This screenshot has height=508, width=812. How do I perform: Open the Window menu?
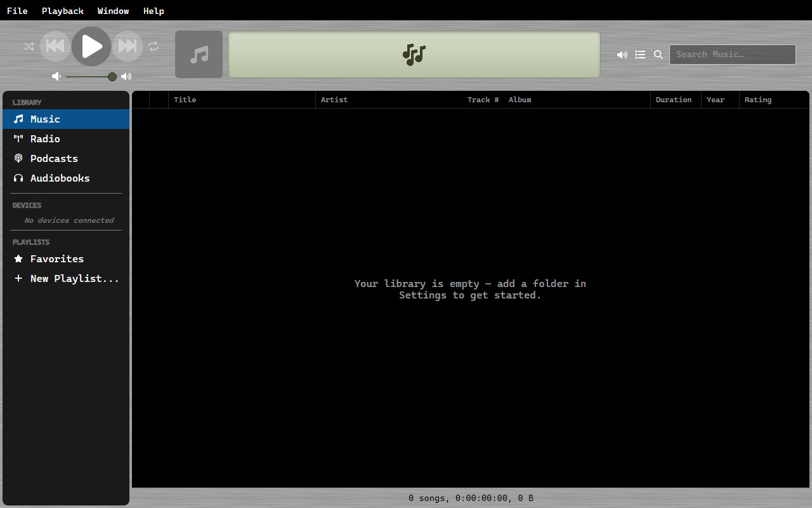pos(114,11)
